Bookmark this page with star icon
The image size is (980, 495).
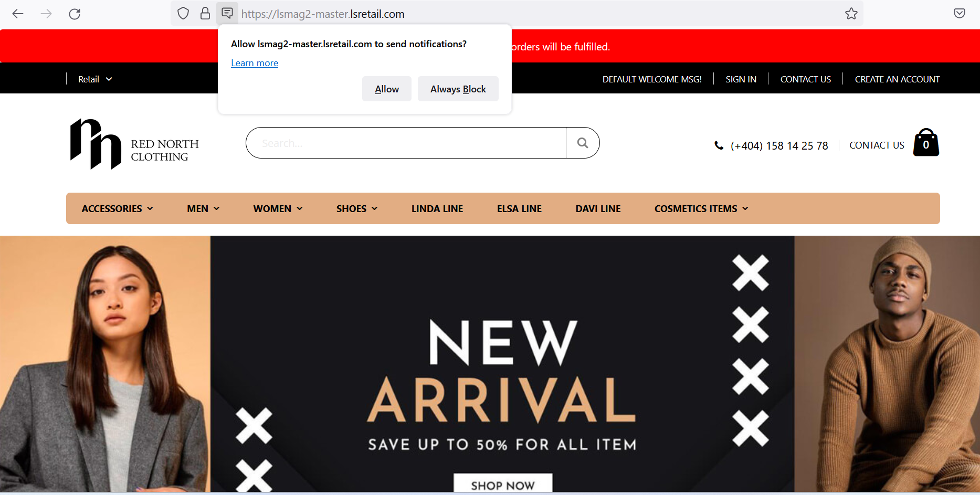pos(851,14)
